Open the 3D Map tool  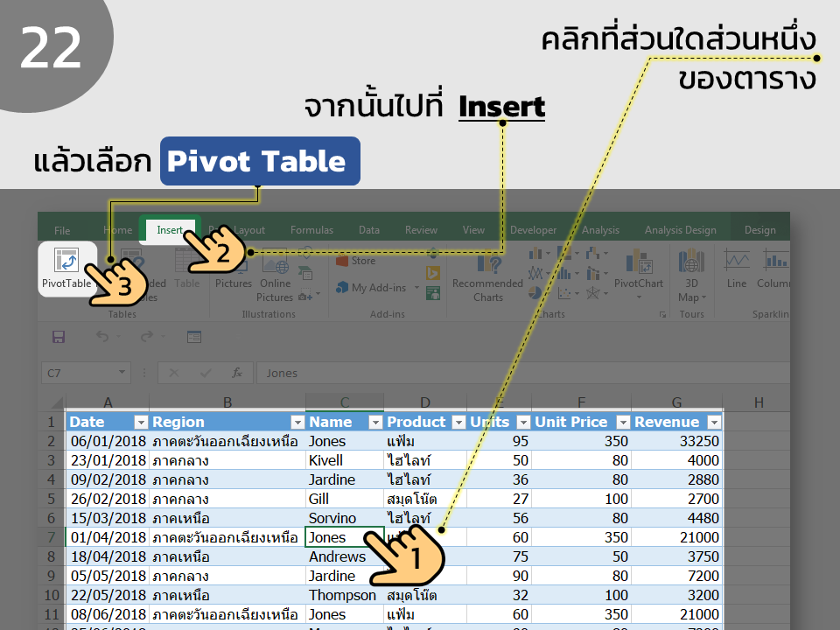(x=691, y=276)
